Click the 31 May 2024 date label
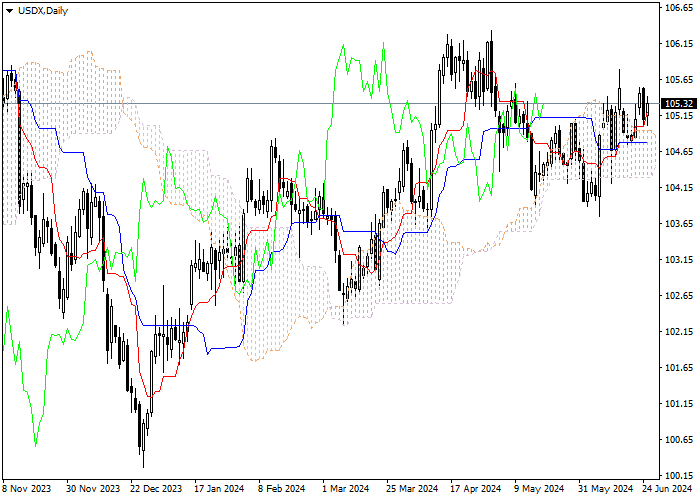Screen dimensions: 700x500 (606, 489)
